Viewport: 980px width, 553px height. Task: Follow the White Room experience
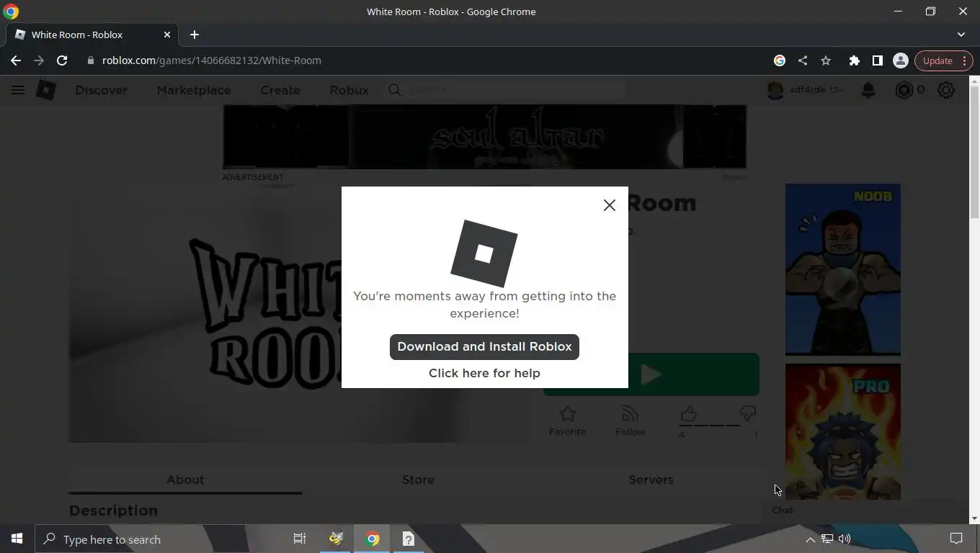(630, 421)
